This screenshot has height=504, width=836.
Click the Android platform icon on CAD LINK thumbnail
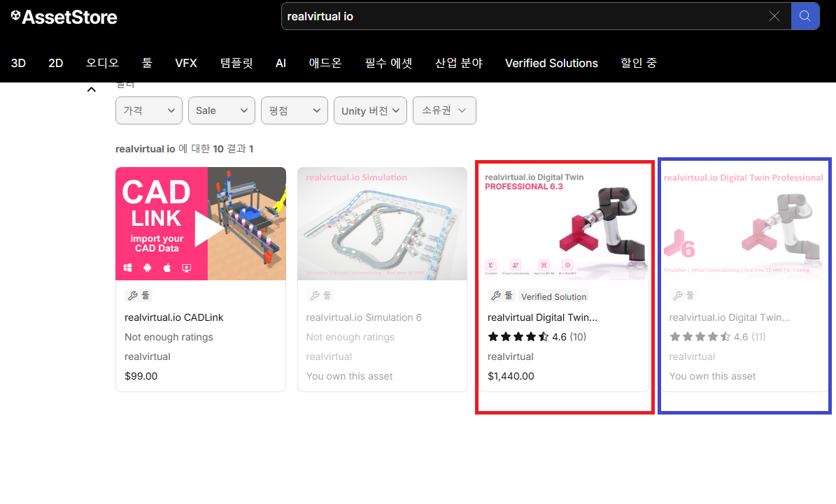point(148,268)
